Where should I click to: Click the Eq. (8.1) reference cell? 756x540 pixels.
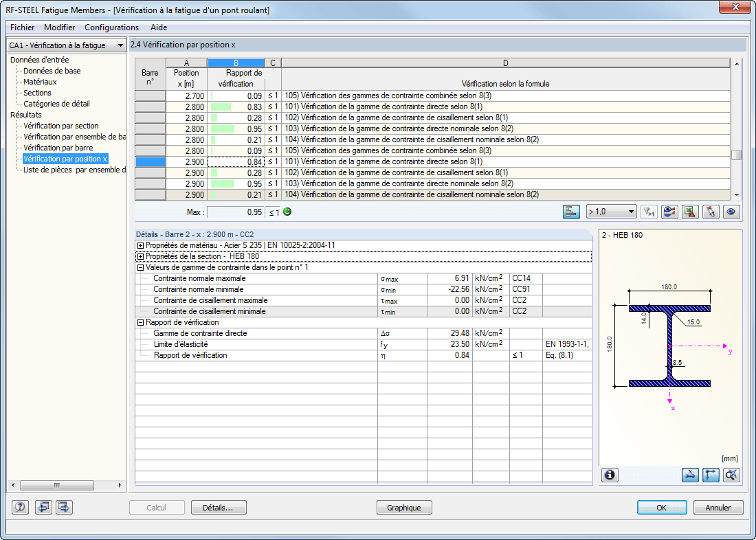[x=567, y=355]
